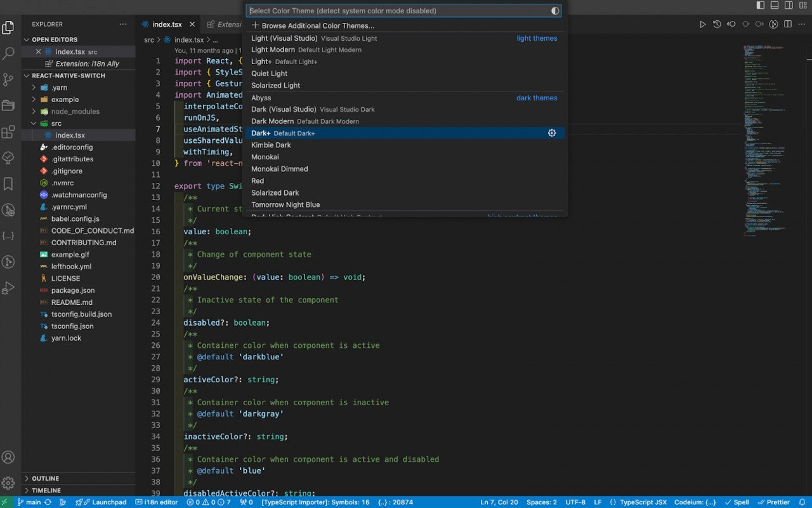812x508 pixels.
Task: Toggle Prettier formatter in status bar
Action: pyautogui.click(x=773, y=502)
